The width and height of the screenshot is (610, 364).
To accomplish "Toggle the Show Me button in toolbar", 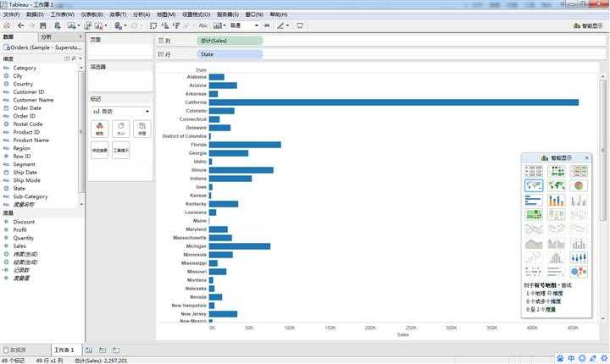I will (588, 25).
